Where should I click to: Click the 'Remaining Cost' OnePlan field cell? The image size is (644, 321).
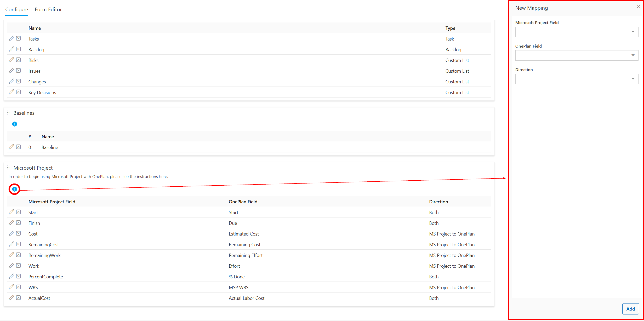tap(244, 245)
